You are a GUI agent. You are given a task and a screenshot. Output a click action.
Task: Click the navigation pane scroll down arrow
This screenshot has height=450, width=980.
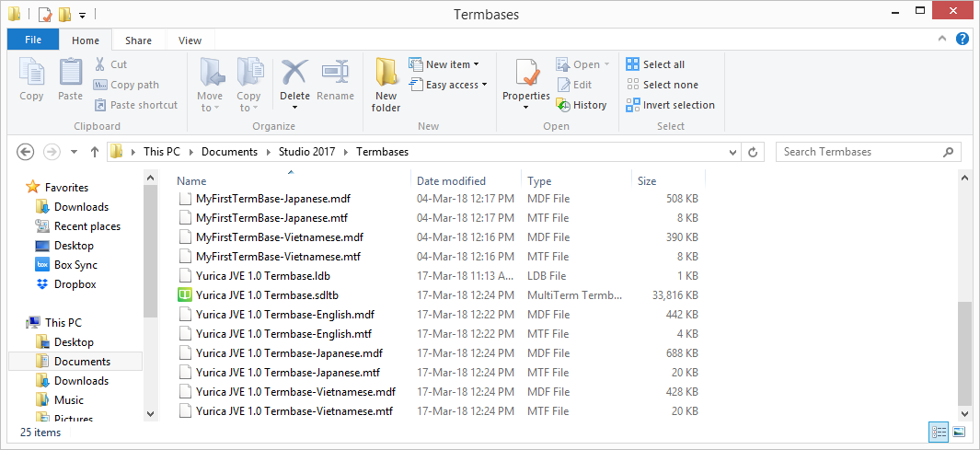[x=150, y=413]
